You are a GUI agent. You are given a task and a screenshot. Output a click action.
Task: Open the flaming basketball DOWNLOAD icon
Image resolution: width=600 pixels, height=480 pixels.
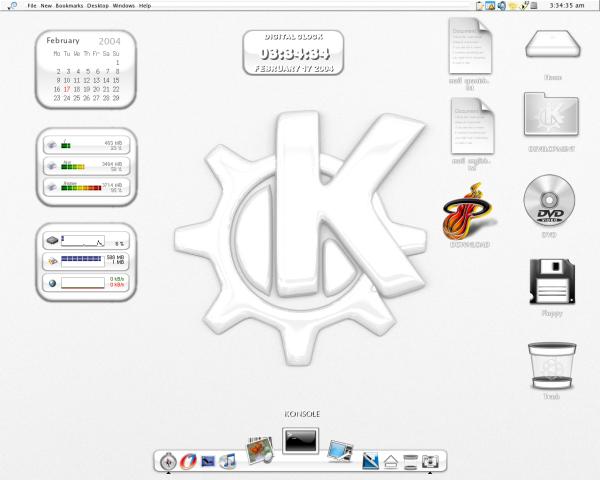tap(468, 211)
